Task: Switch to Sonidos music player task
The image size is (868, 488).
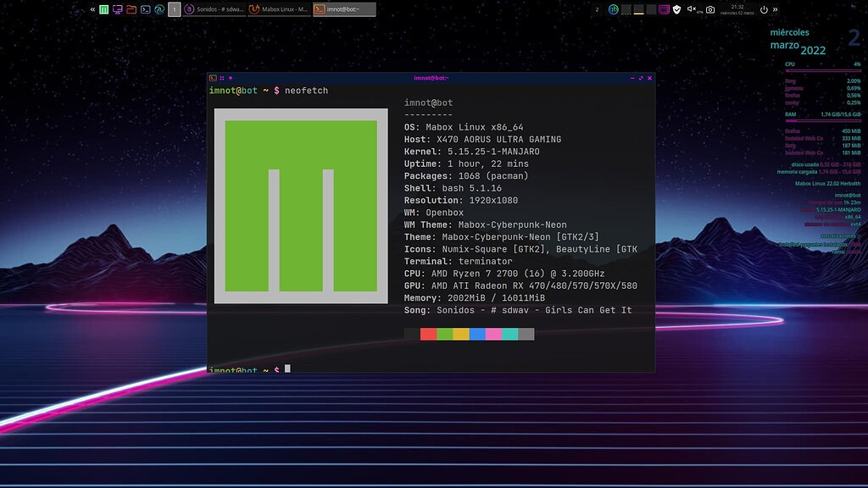Action: [214, 10]
